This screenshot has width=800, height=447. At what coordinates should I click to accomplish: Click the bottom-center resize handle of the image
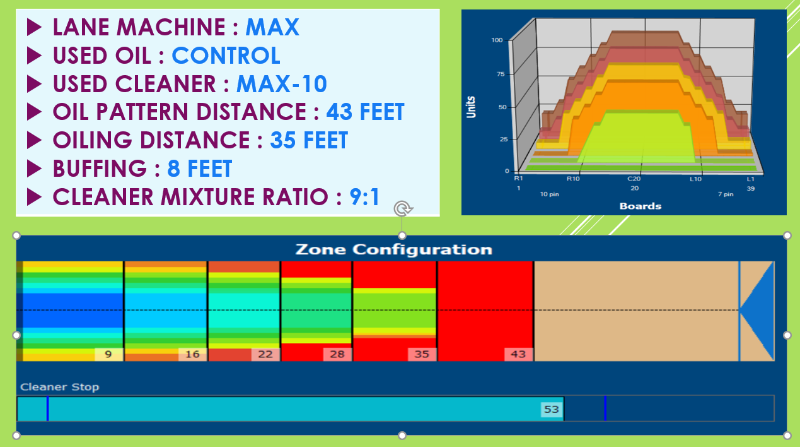pyautogui.click(x=402, y=435)
